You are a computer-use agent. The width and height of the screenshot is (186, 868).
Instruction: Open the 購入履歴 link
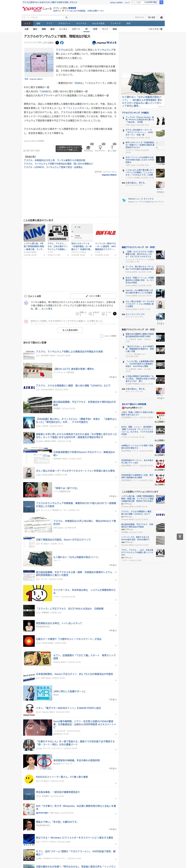152,17
